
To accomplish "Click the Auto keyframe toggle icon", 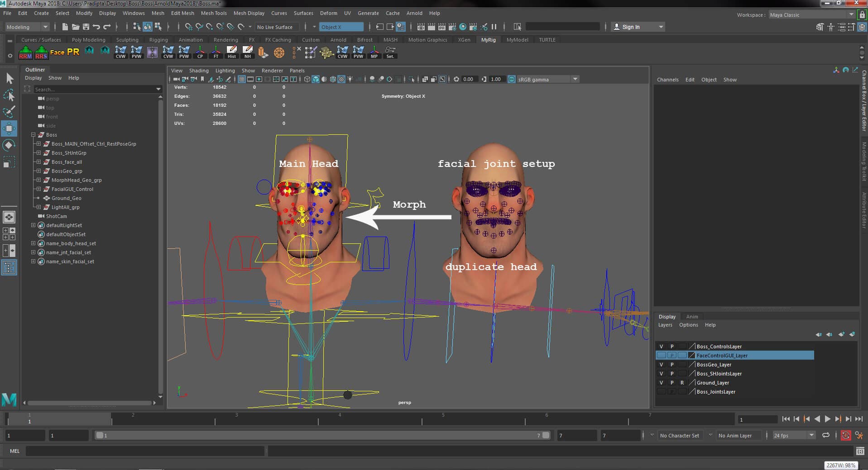I will click(x=845, y=435).
